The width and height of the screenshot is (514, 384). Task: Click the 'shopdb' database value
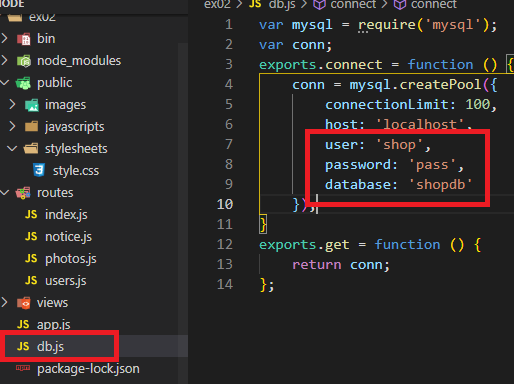pos(440,185)
